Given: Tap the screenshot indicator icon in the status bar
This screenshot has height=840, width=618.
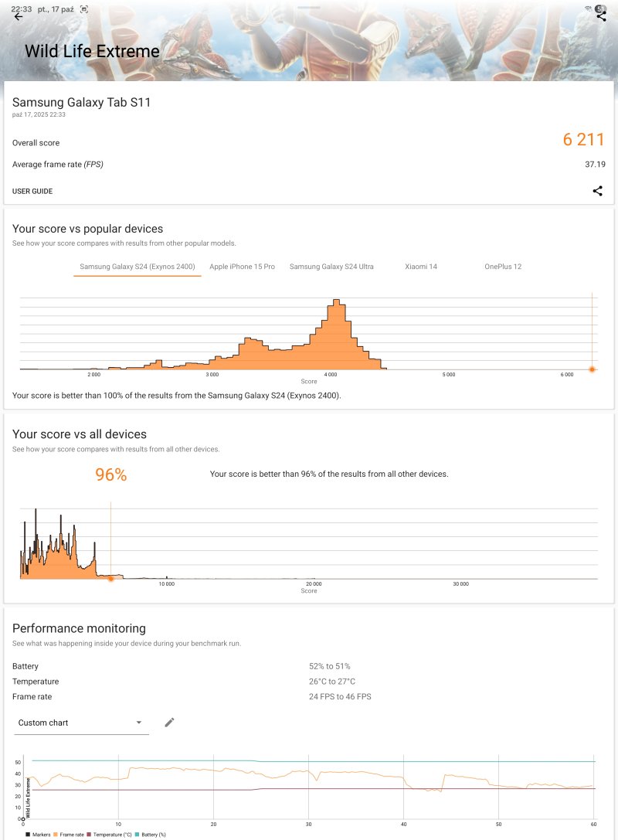Looking at the screenshot, I should coord(83,9).
